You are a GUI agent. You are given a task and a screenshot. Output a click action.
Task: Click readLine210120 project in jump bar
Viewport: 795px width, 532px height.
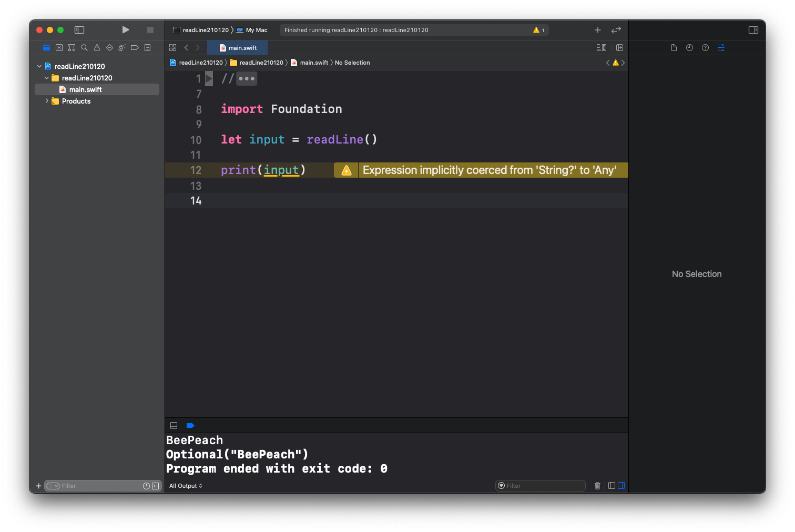tap(197, 63)
